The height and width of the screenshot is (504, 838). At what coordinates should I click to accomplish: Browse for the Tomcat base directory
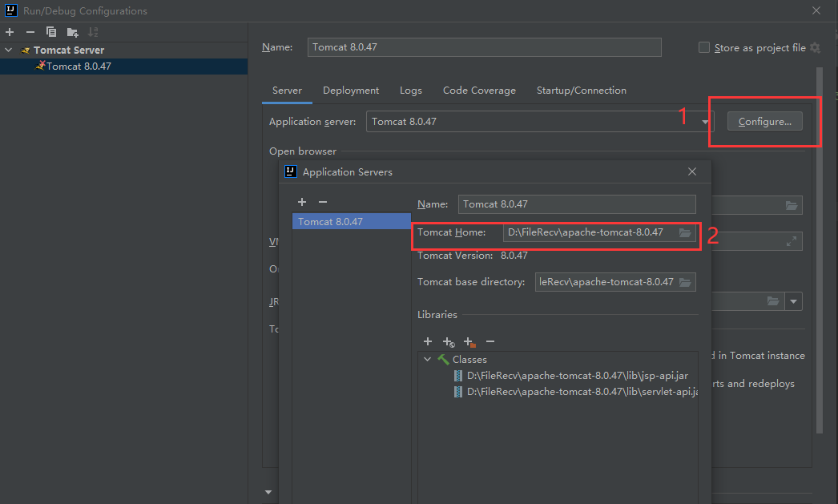click(x=685, y=282)
